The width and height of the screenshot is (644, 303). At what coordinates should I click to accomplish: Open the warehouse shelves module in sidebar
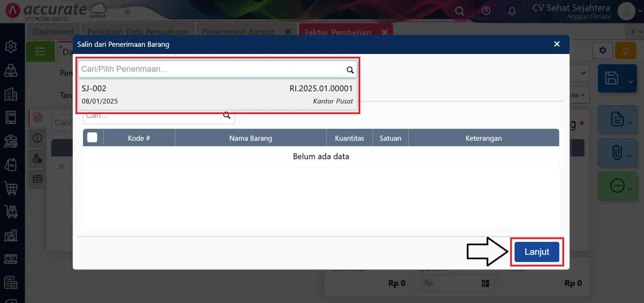pos(11,259)
